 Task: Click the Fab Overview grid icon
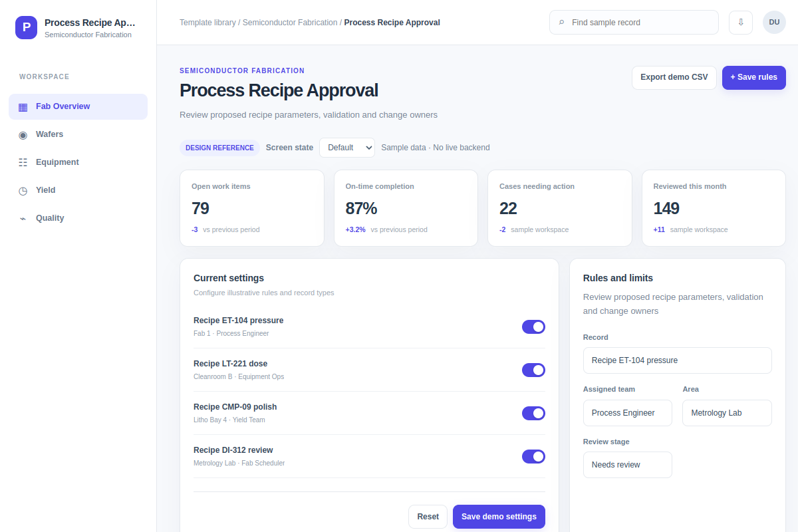pyautogui.click(x=23, y=107)
